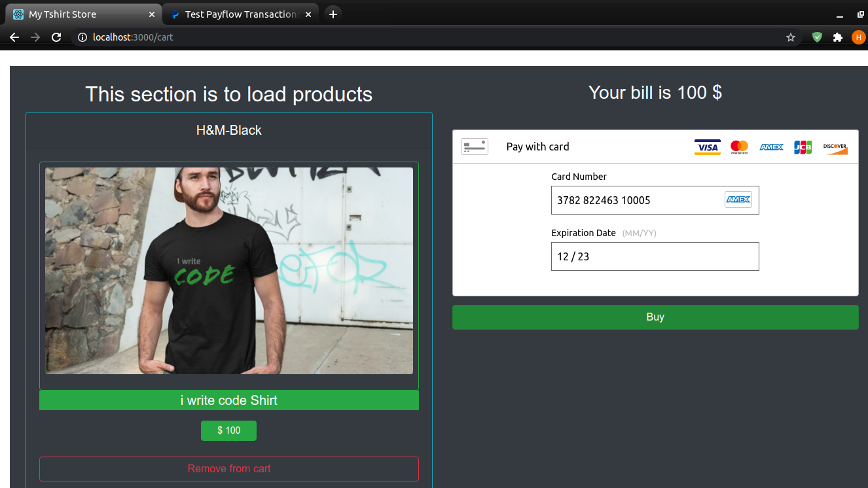Click the AMEX badge inside the card number field
Viewport: 868px width, 488px height.
coord(738,200)
